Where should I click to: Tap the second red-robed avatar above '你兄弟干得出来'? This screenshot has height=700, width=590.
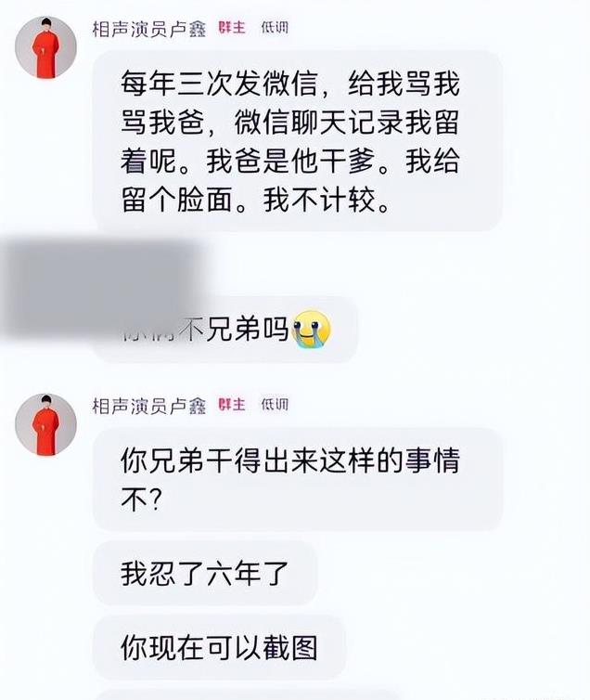point(45,424)
